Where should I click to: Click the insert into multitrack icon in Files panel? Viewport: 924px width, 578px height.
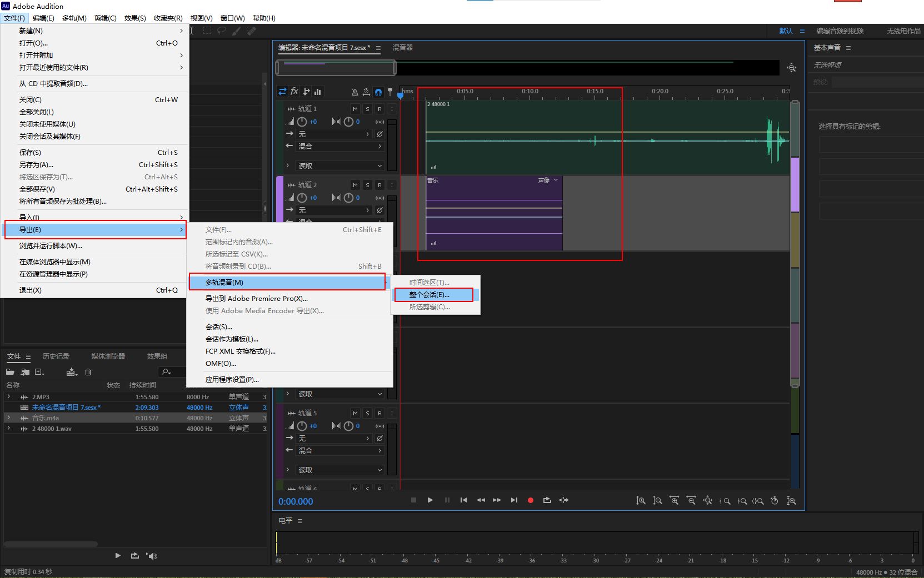[x=72, y=372]
